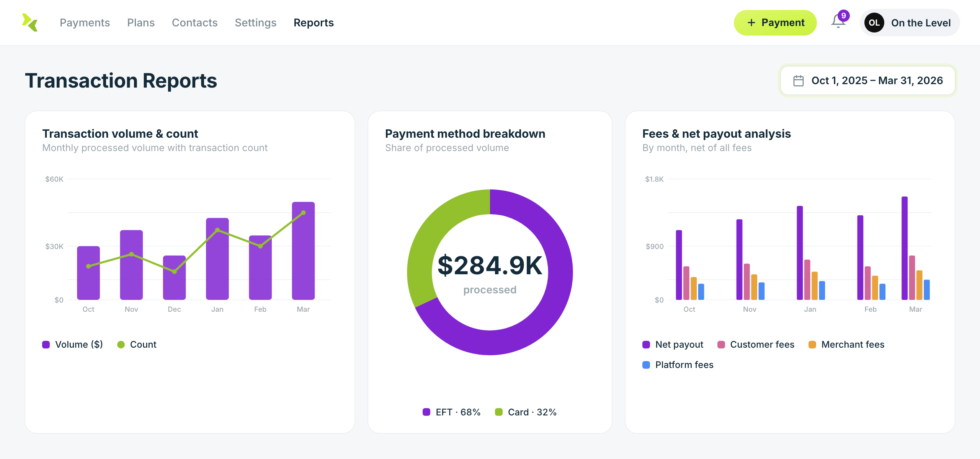Click the plus icon in the Payment button
The image size is (980, 459).
click(x=751, y=23)
